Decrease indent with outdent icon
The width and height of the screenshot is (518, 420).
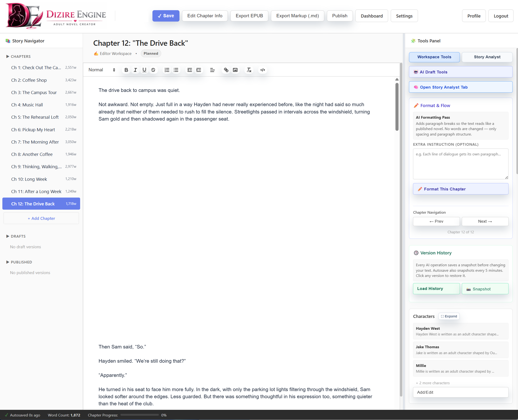click(x=189, y=70)
